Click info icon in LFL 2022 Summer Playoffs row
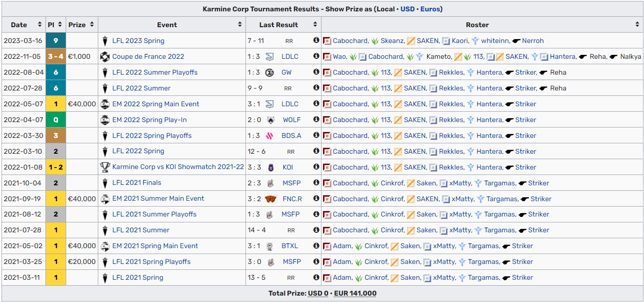This screenshot has width=644, height=303. tap(316, 72)
